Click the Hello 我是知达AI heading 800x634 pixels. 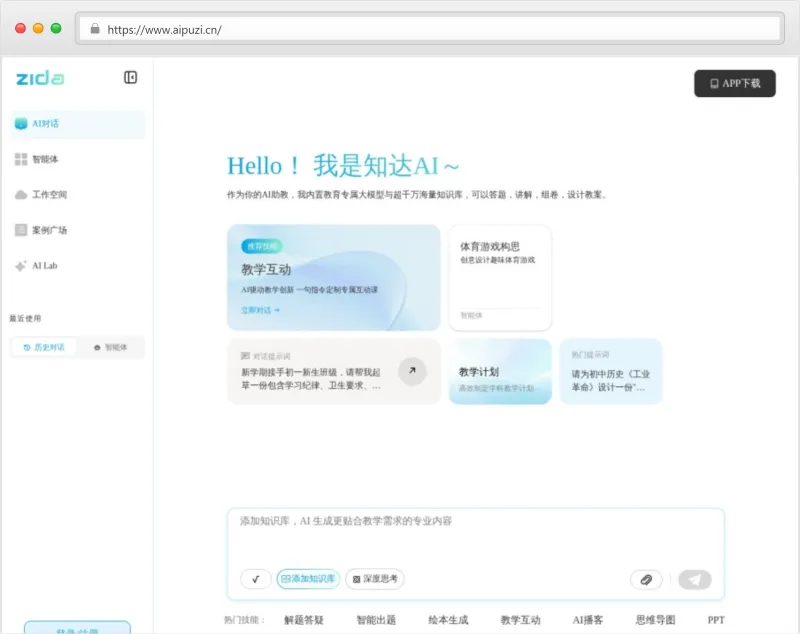tap(343, 166)
